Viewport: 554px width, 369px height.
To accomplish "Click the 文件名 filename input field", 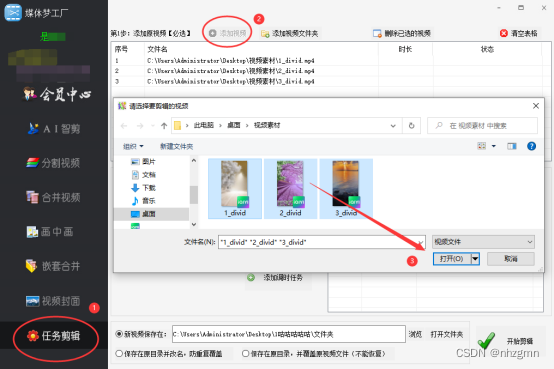I will tap(317, 242).
